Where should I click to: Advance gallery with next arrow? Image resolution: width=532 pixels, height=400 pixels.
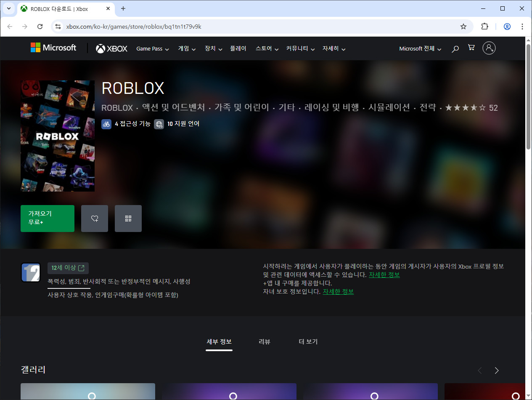[x=497, y=371]
